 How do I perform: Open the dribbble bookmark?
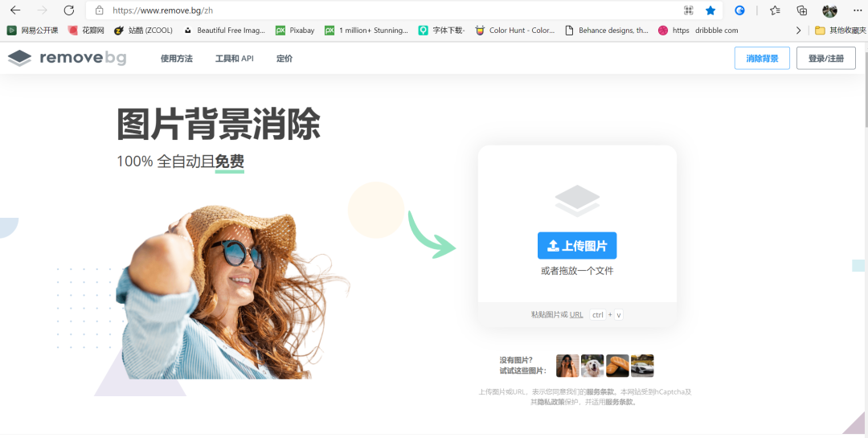click(698, 31)
